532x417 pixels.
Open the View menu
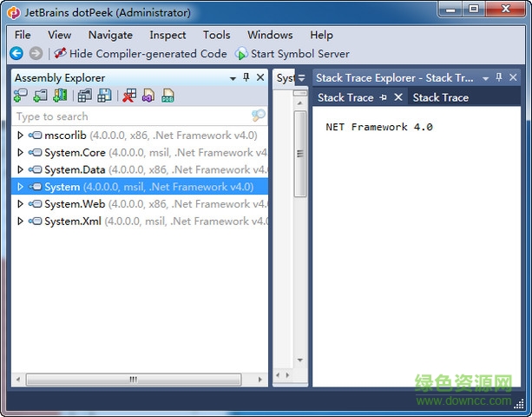59,35
